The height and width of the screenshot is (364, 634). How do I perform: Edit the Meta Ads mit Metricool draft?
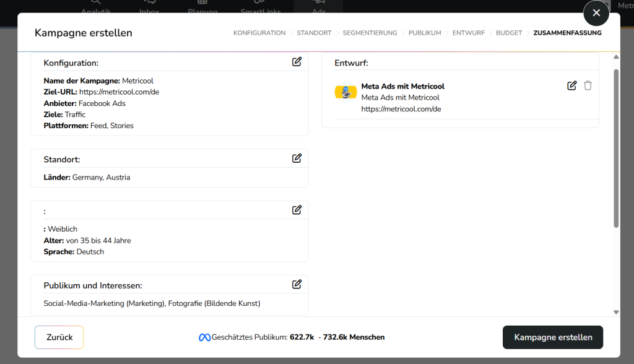click(571, 86)
